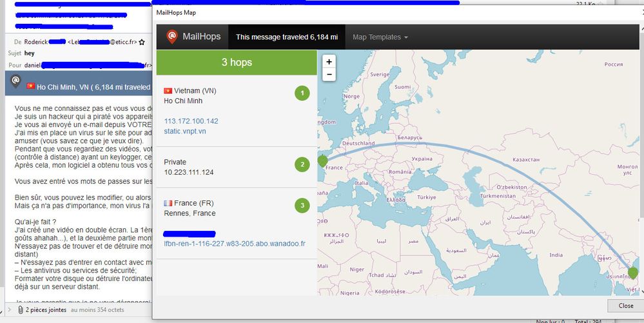
Task: Zoom in on the map
Action: 329,62
